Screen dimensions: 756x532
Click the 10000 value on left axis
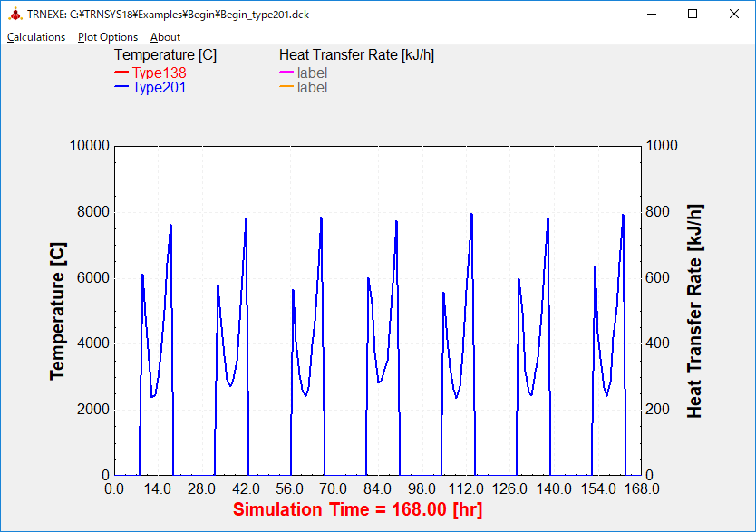click(x=90, y=146)
